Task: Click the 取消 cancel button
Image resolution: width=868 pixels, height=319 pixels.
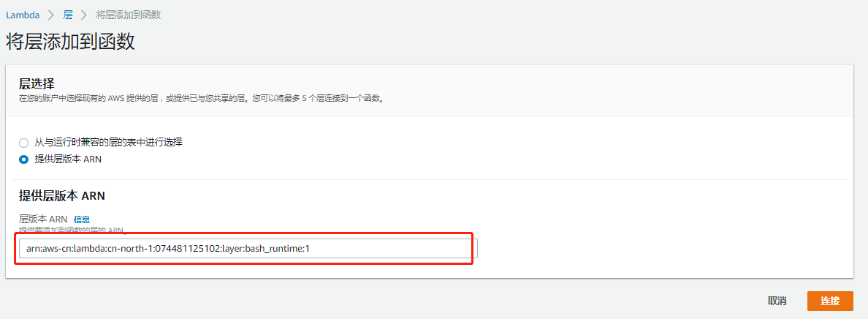Action: (777, 301)
